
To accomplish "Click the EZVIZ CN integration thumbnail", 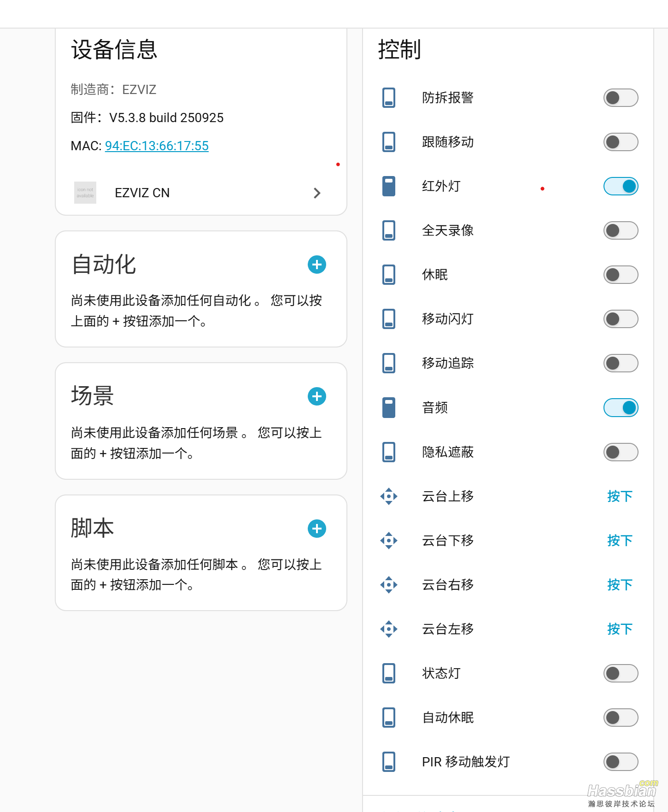I will click(85, 193).
